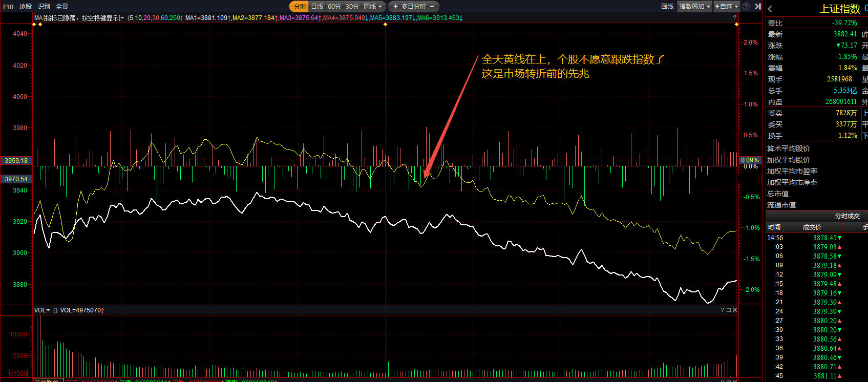868x382 pixels.
Task: Switch chart to 日线 view
Action: (x=317, y=7)
